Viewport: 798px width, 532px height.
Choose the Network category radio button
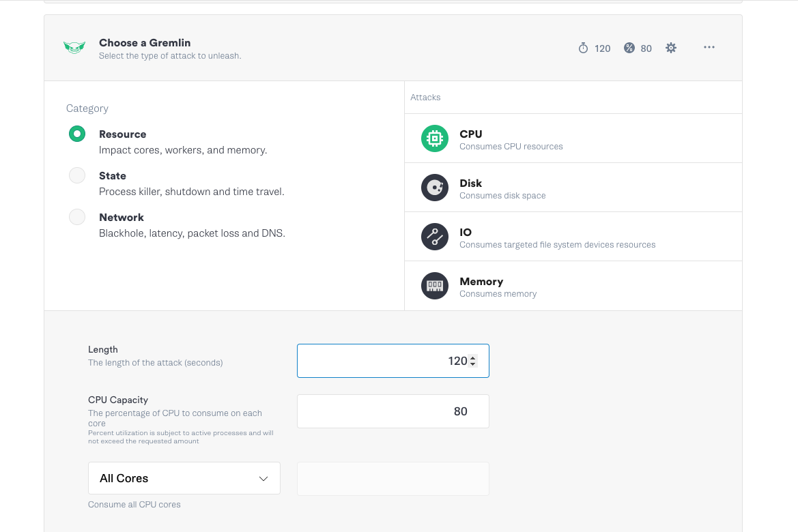[x=77, y=217]
